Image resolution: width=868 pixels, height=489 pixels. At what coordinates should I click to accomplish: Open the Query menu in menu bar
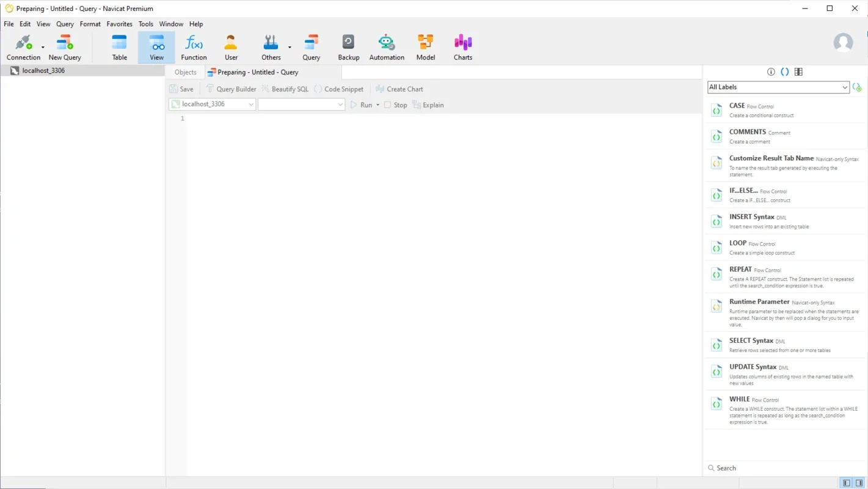tap(65, 24)
